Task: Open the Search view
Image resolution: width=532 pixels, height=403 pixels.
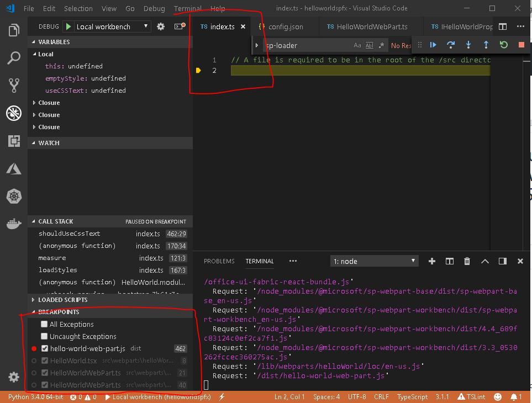Action: [14, 58]
